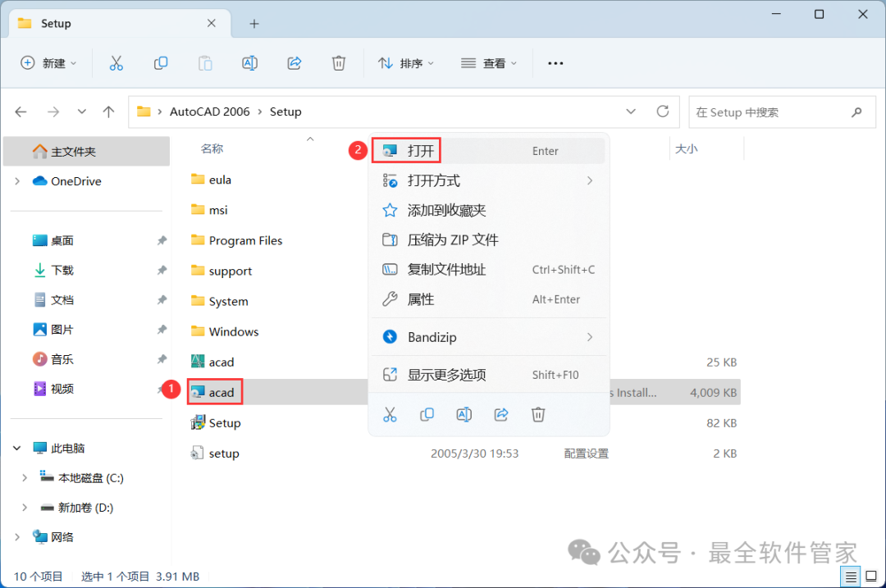Image resolution: width=886 pixels, height=588 pixels.
Task: Select the eula folder
Action: [211, 180]
